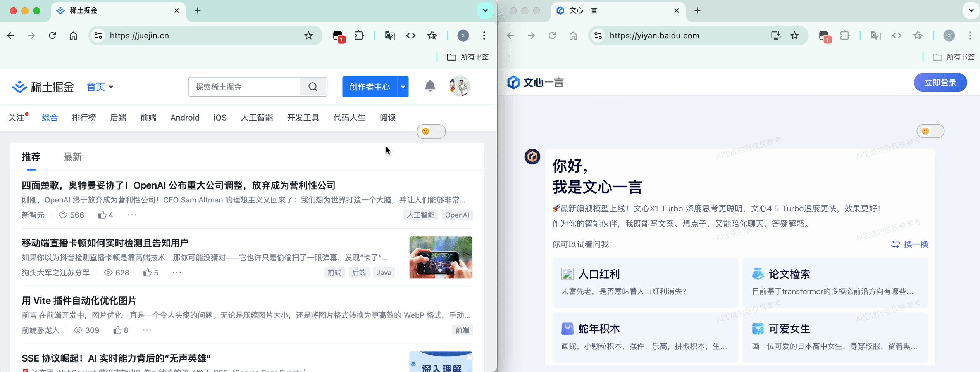Bookmark yiyan.baidu.com with the address bar star
This screenshot has height=372, width=980.
click(x=795, y=36)
